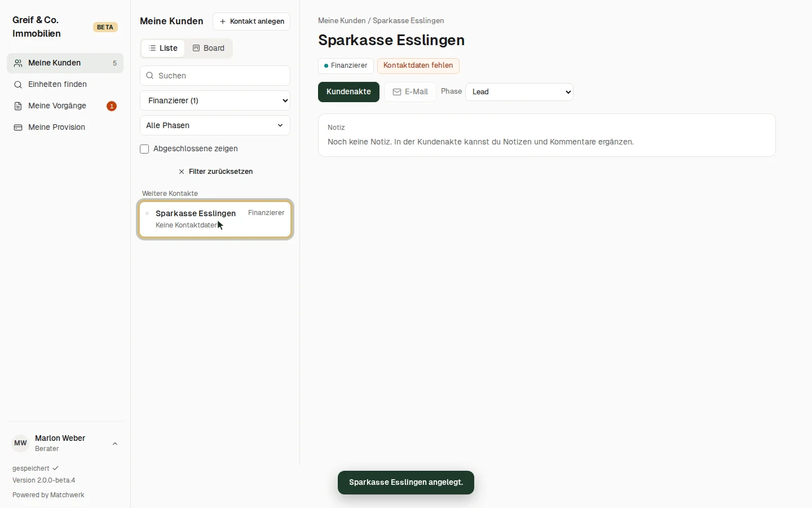The image size is (812, 508).
Task: Click the Finanzierer tag on the contact
Action: click(346, 65)
